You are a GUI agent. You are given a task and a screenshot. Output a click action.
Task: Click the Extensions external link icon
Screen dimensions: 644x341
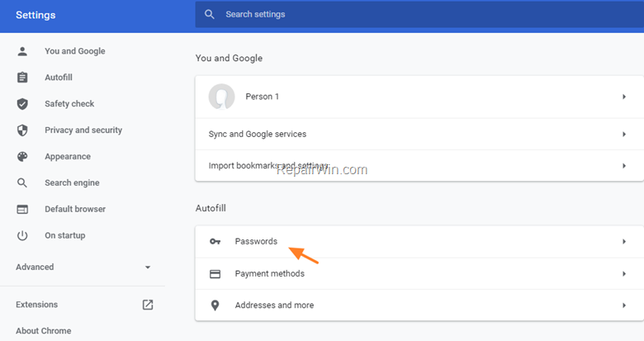tap(148, 305)
